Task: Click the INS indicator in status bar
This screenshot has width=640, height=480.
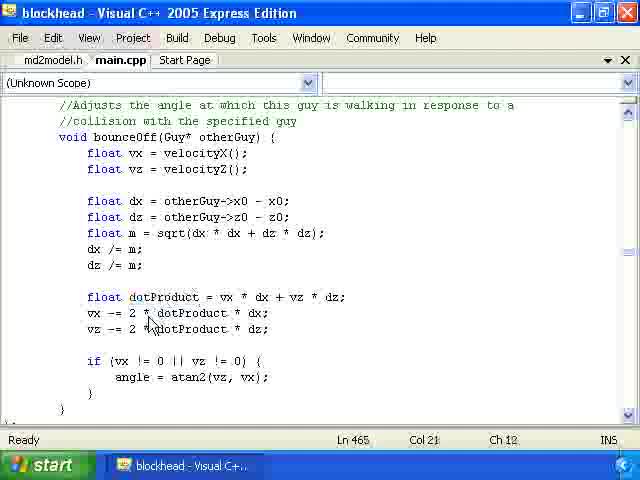Action: point(609,440)
